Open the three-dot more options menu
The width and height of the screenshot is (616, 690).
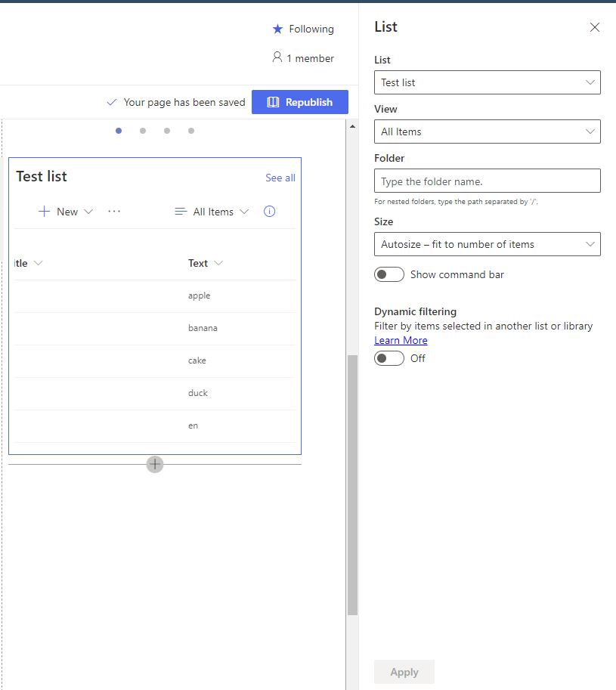tap(114, 212)
